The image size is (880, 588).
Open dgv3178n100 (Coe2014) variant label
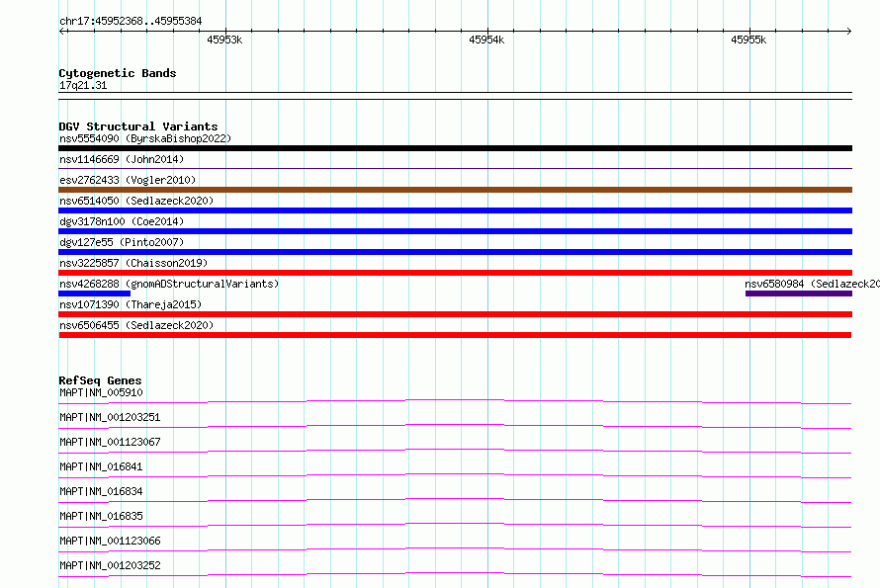click(x=122, y=221)
